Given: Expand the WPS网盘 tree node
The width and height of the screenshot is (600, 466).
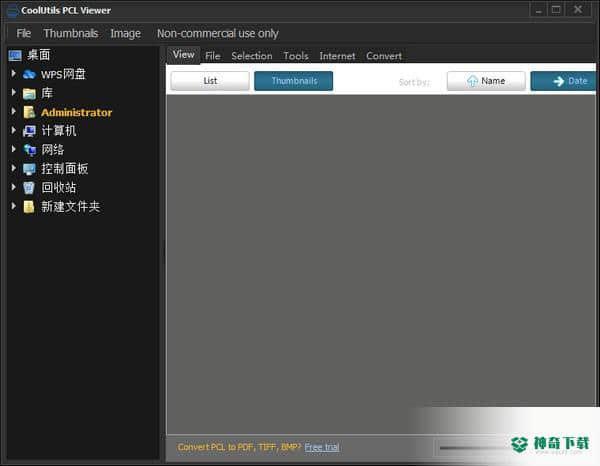Looking at the screenshot, I should point(14,73).
